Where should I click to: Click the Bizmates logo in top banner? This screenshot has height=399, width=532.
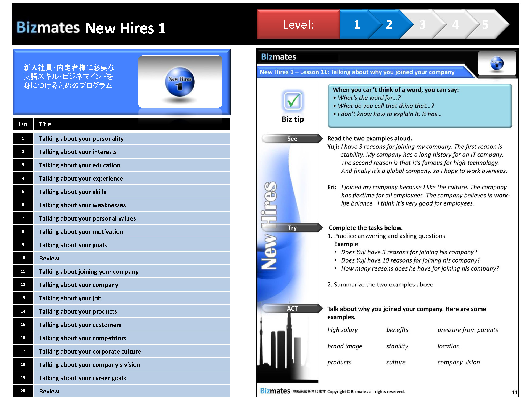coord(48,27)
